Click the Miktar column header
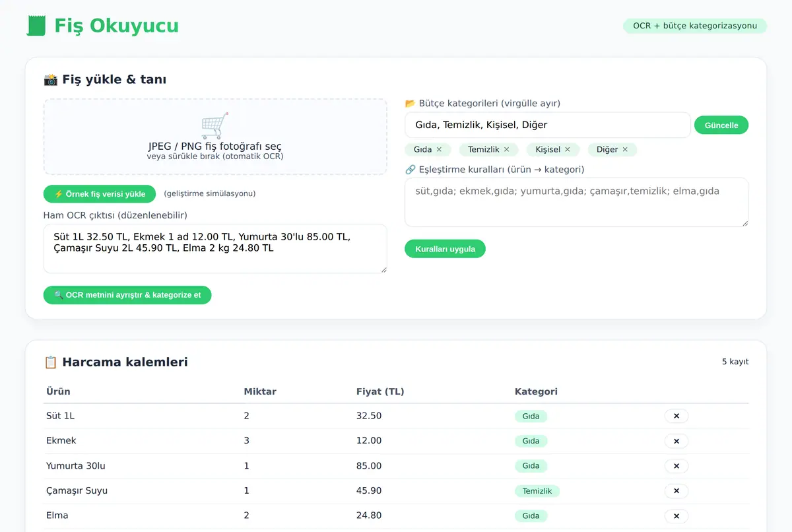The height and width of the screenshot is (532, 792). (x=260, y=391)
